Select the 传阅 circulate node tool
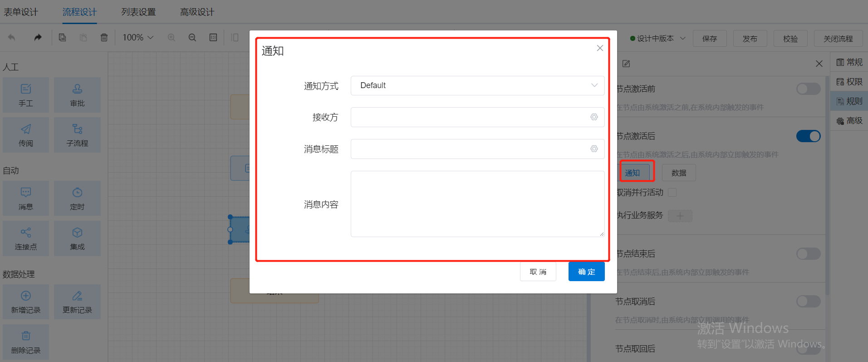The height and width of the screenshot is (362, 868). (x=26, y=135)
